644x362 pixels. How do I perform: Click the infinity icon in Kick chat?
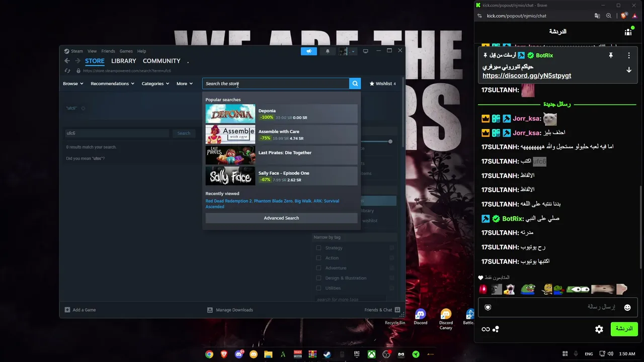tap(486, 329)
